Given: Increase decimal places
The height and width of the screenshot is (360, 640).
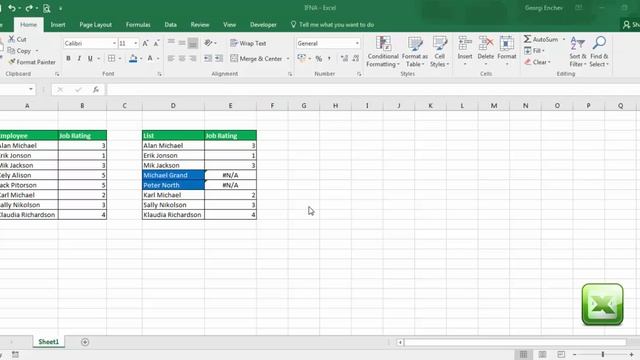Looking at the screenshot, I should click(x=344, y=59).
